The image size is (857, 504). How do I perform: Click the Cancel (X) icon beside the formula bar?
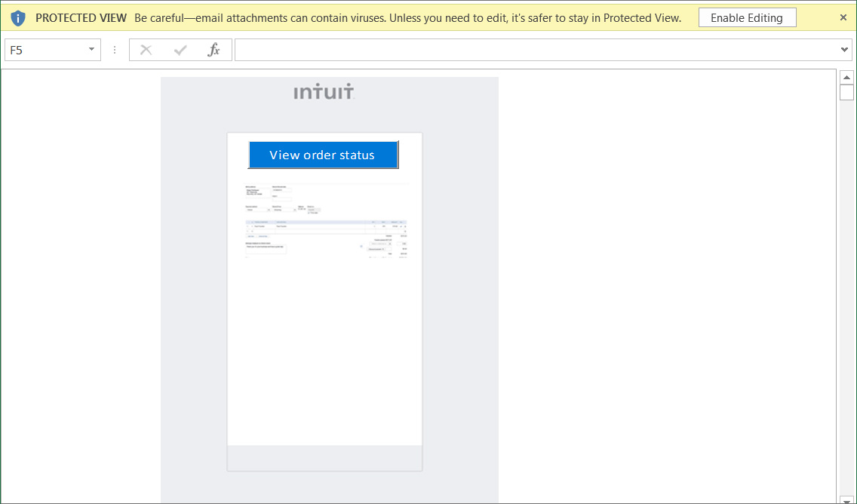(145, 49)
